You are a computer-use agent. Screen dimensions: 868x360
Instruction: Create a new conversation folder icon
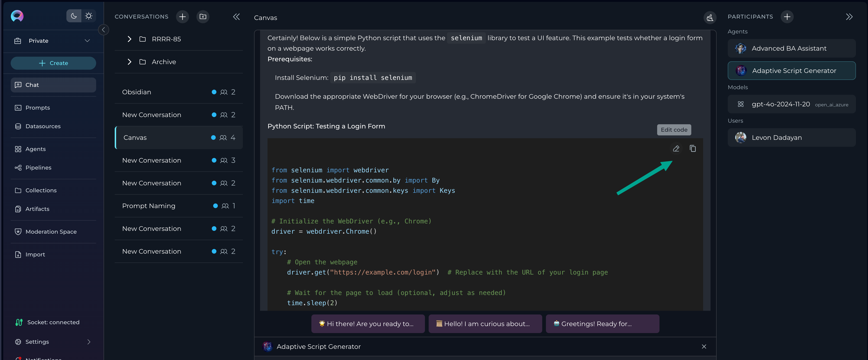point(203,16)
